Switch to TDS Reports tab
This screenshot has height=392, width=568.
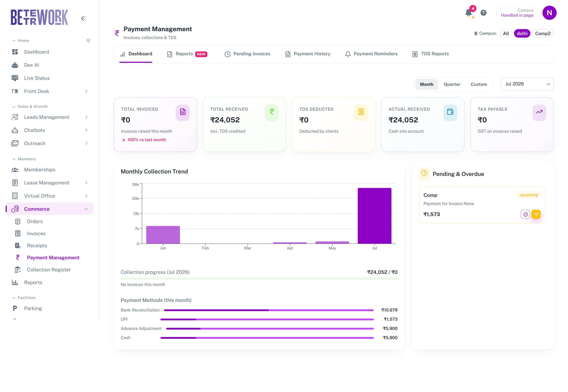tap(431, 54)
